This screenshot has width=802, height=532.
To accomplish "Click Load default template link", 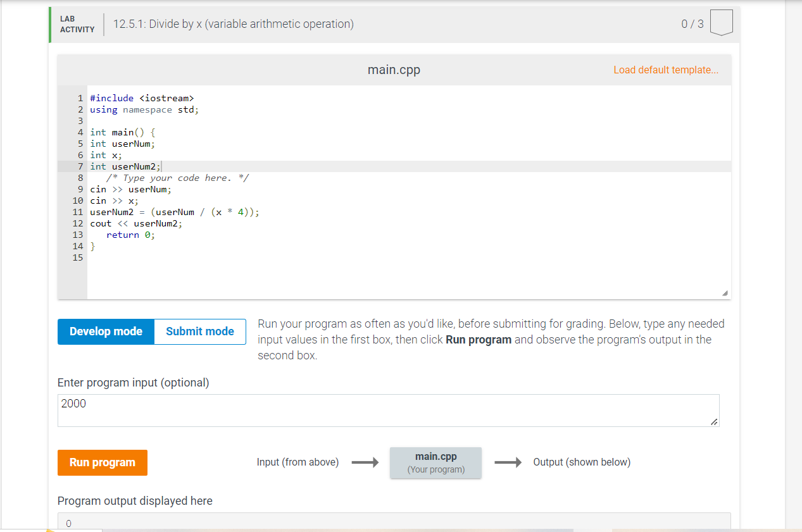I will coord(665,70).
